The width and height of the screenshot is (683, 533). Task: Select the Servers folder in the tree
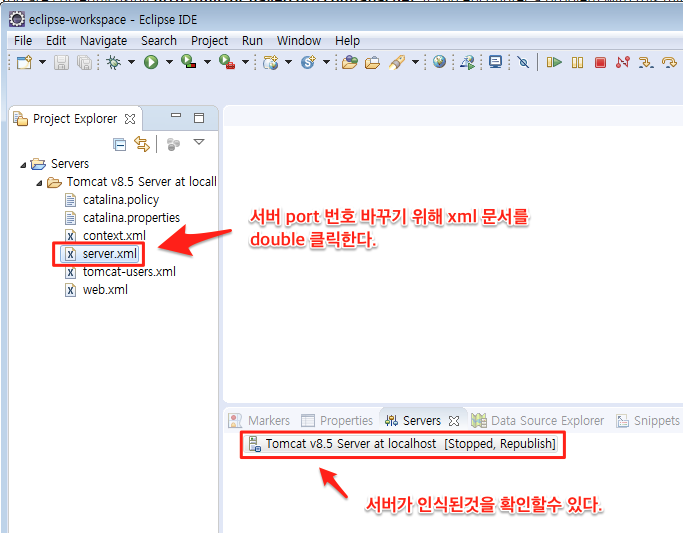70,164
